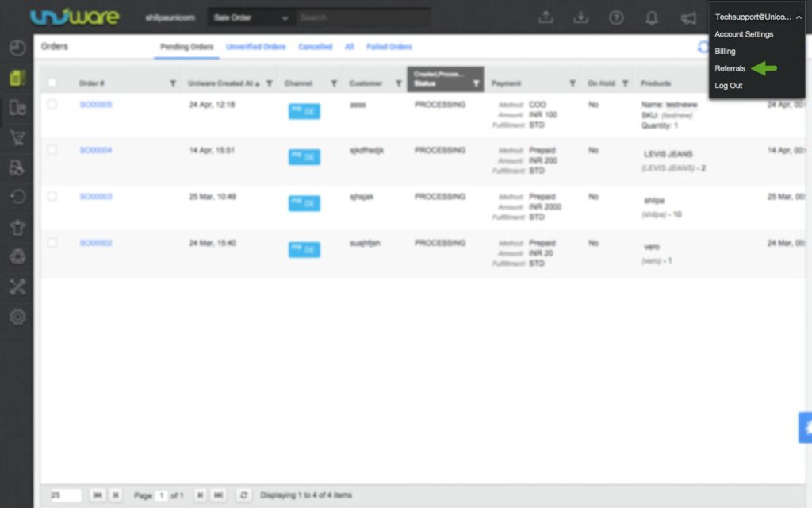
Task: Open Account Settings from user menu
Action: 744,34
